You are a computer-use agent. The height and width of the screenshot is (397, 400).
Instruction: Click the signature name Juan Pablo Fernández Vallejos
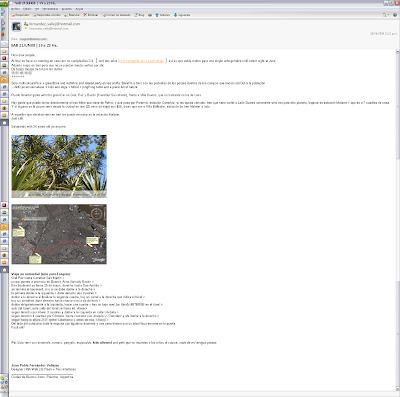tap(35, 365)
